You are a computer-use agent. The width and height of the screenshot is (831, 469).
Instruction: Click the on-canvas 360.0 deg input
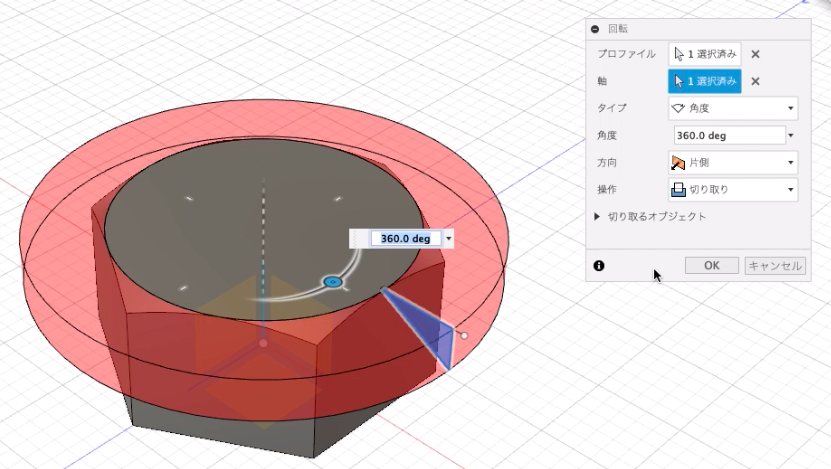[x=405, y=238]
